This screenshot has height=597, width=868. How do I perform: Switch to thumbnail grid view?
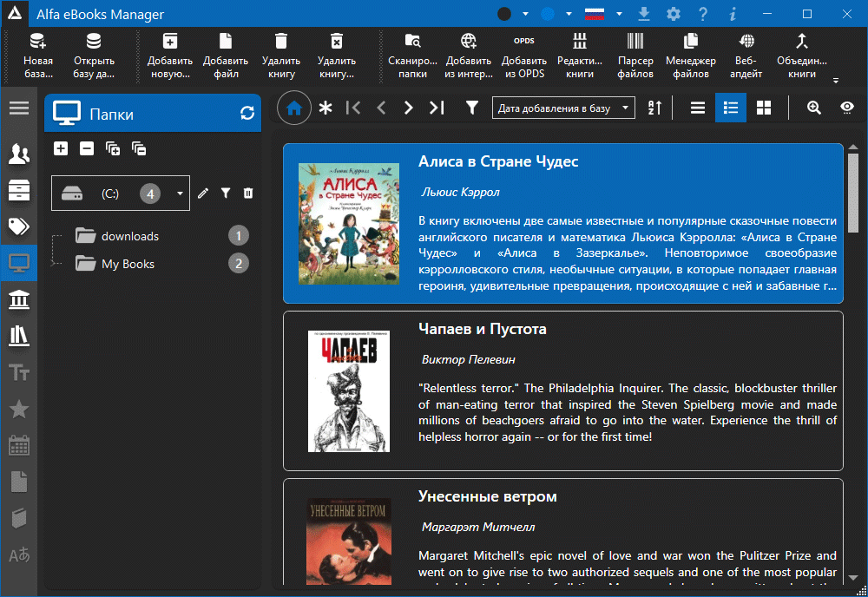point(763,108)
